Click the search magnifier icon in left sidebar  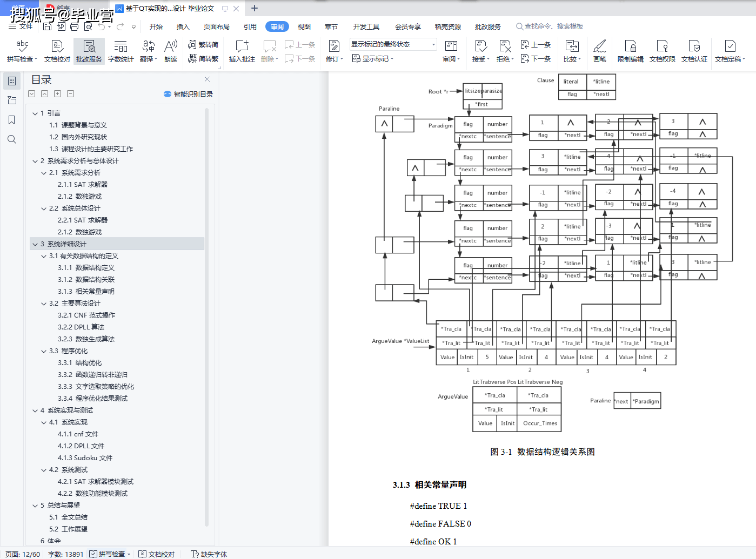12,140
